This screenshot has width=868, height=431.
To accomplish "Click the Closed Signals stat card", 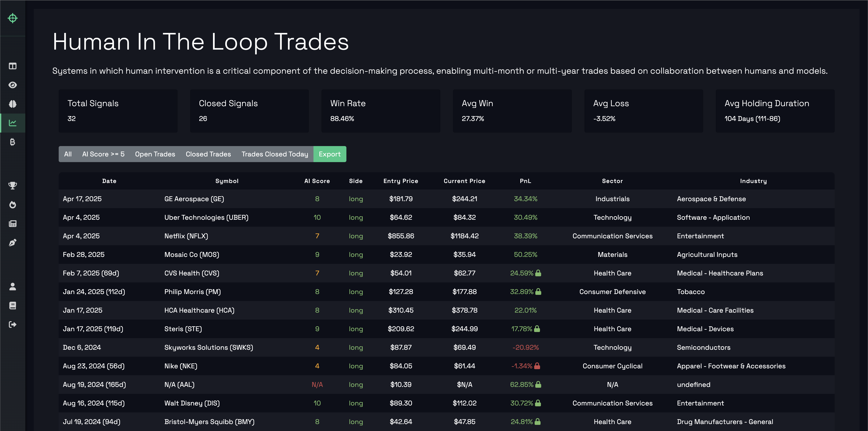I will 249,111.
